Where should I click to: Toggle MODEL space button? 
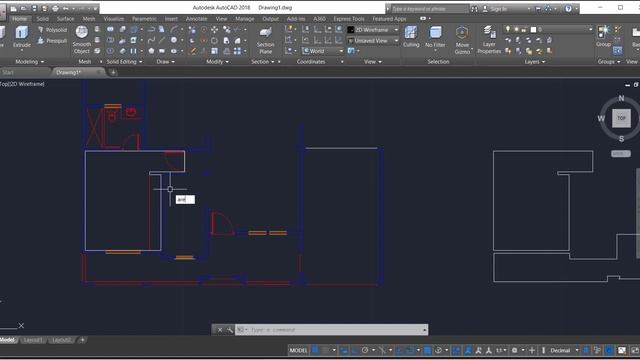click(x=298, y=350)
